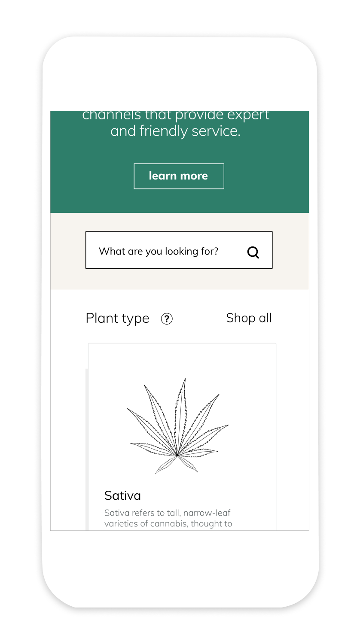
Task: Select the Sativa card title
Action: (122, 495)
